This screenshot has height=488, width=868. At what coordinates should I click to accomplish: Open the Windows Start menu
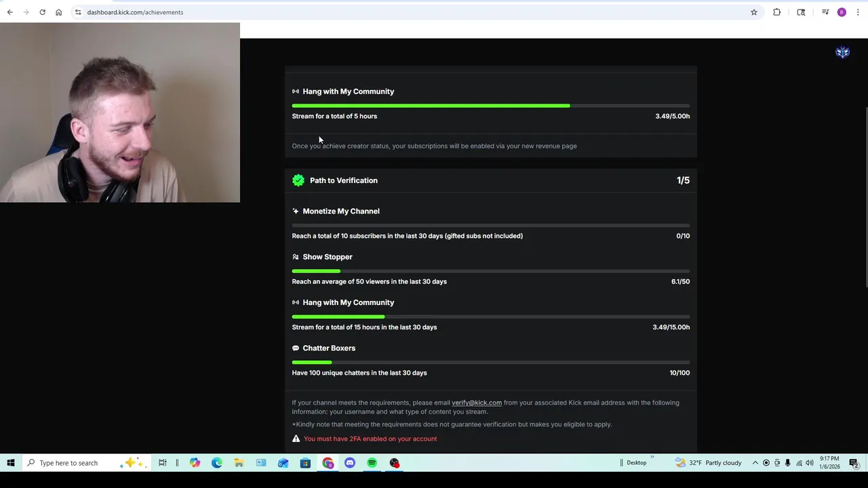pos(10,463)
